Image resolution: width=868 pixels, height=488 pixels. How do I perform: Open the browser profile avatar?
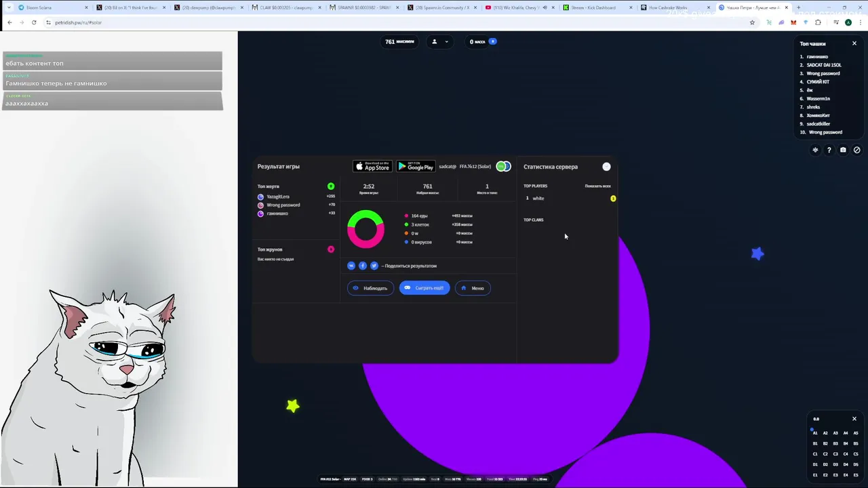848,22
